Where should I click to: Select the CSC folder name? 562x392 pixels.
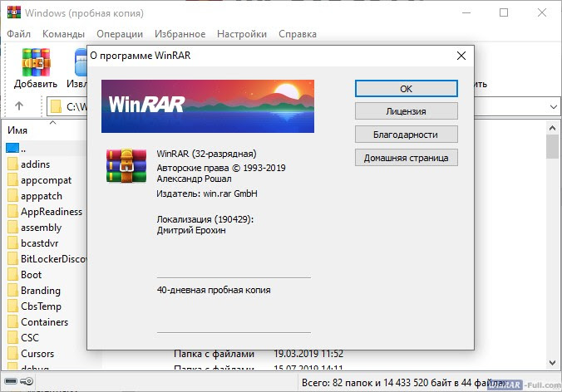coord(30,337)
